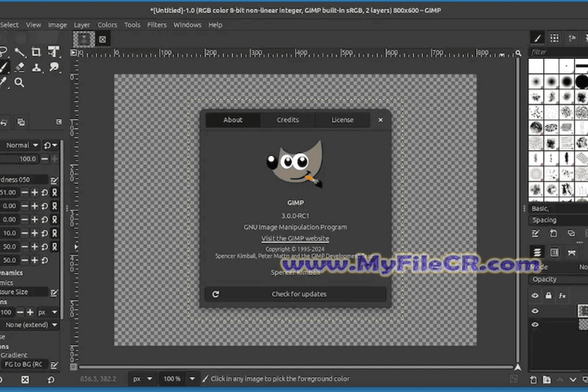The image size is (588, 392).
Task: Decrease the opacity 100.0 value with minus
Action: (44, 159)
